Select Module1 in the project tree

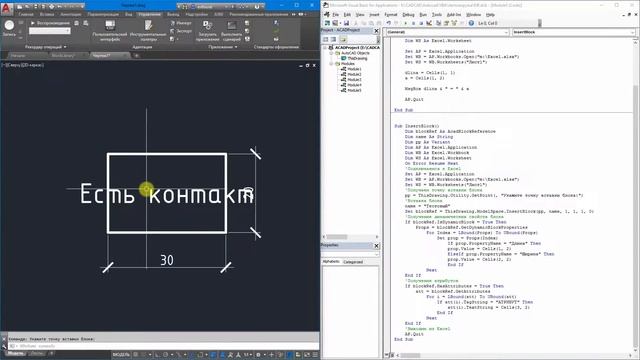[354, 69]
